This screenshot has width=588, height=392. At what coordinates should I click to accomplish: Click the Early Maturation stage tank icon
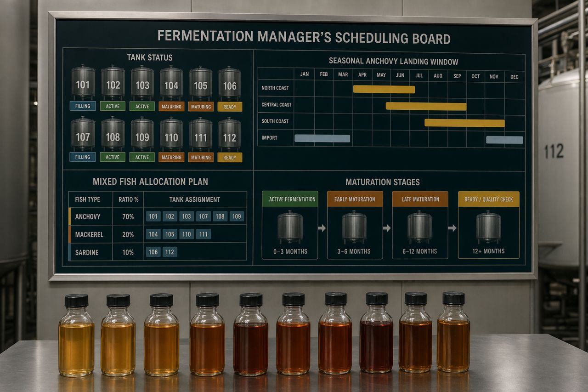coord(355,227)
